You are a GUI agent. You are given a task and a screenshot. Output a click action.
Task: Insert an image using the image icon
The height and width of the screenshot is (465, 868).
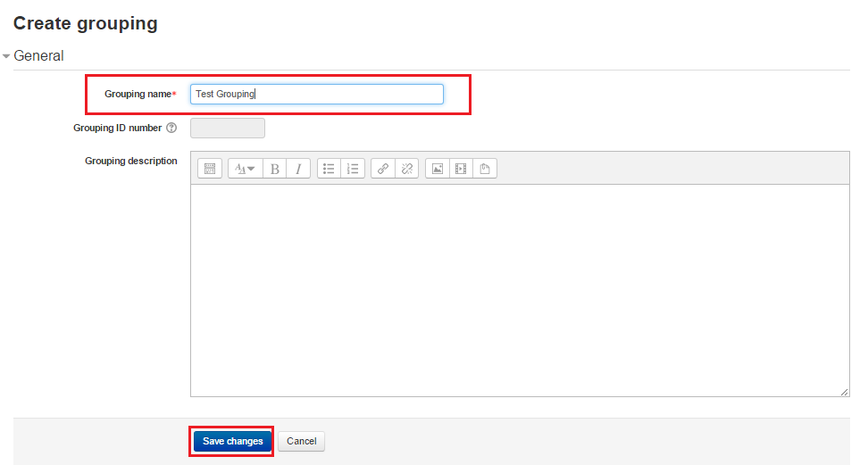pyautogui.click(x=438, y=169)
